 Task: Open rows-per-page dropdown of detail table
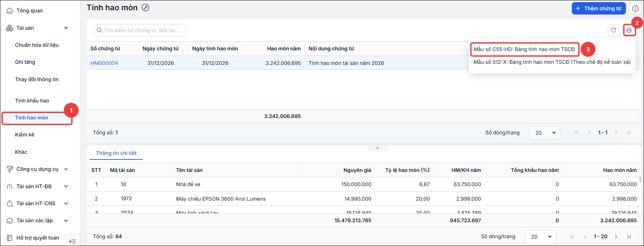click(x=541, y=236)
